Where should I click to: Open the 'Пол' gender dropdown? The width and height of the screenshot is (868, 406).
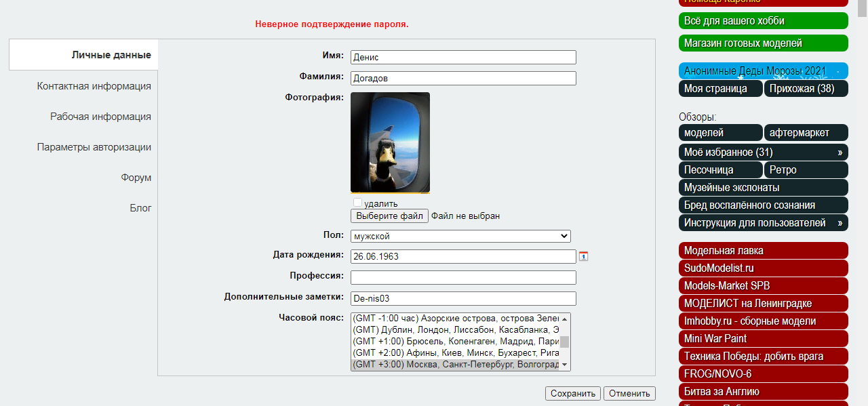click(x=460, y=236)
